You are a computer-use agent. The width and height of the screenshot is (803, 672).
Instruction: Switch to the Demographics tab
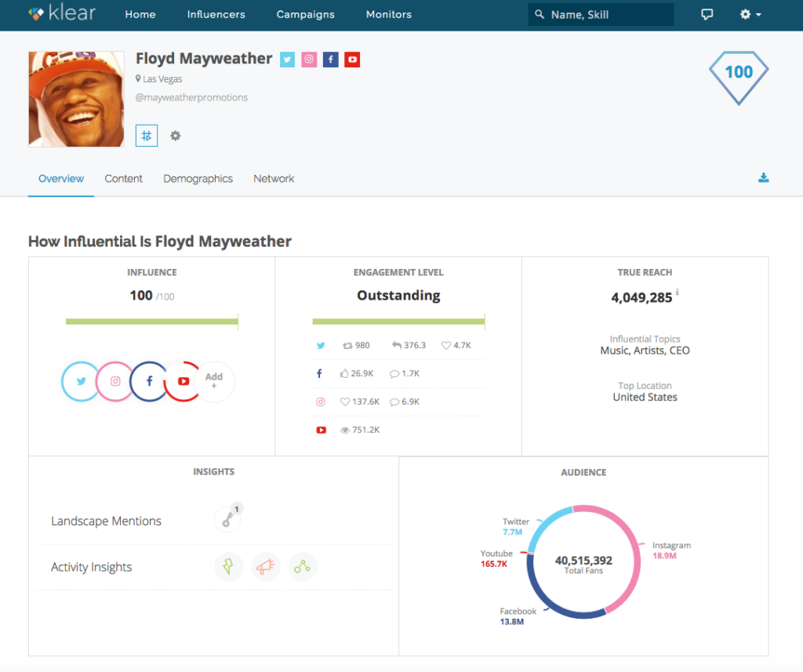198,179
